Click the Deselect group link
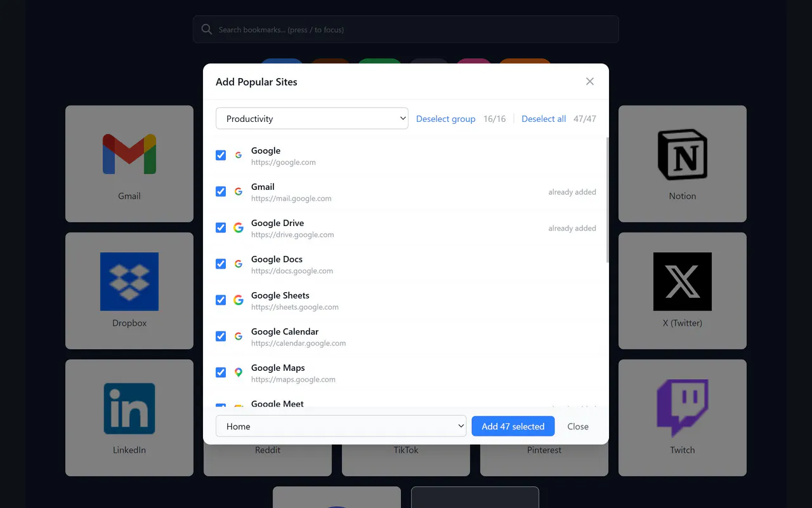This screenshot has width=812, height=508. pyautogui.click(x=445, y=119)
